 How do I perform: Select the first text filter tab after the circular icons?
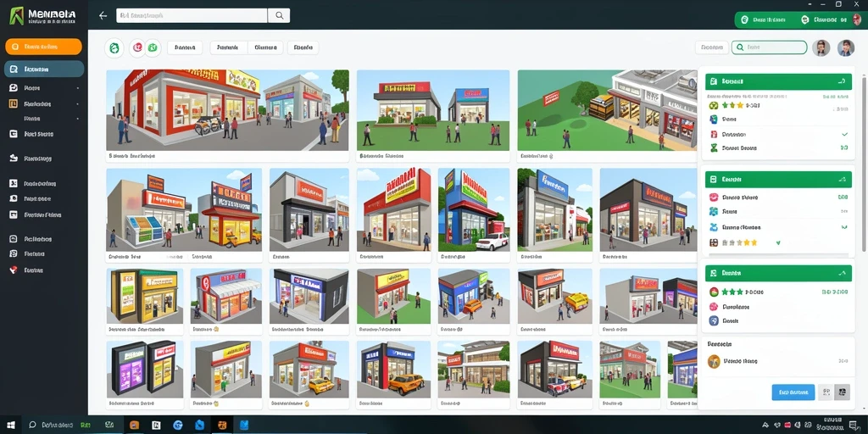point(185,48)
